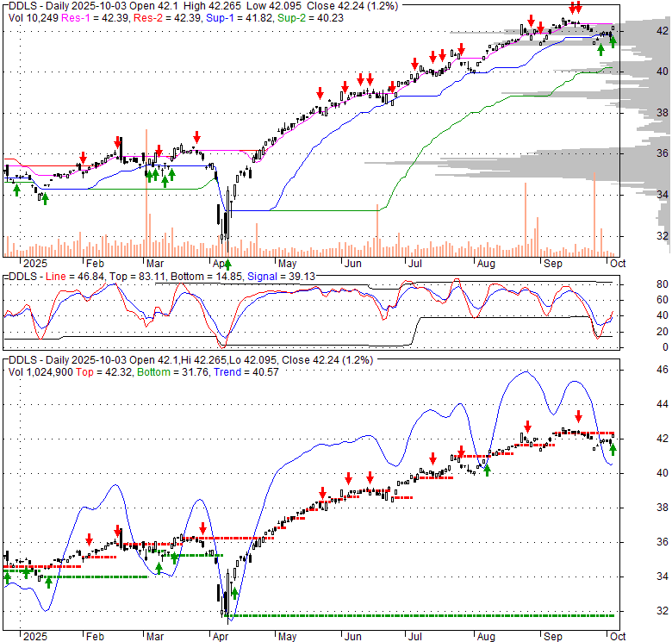Click the red sell arrow above February peak in top chart
The width and height of the screenshot is (672, 642).
coord(118,142)
